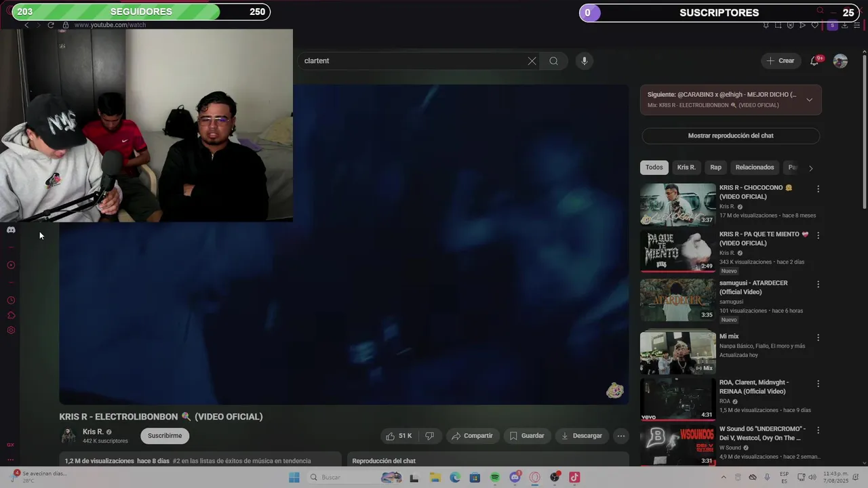Select the Rap filter chip
868x488 pixels.
point(715,167)
